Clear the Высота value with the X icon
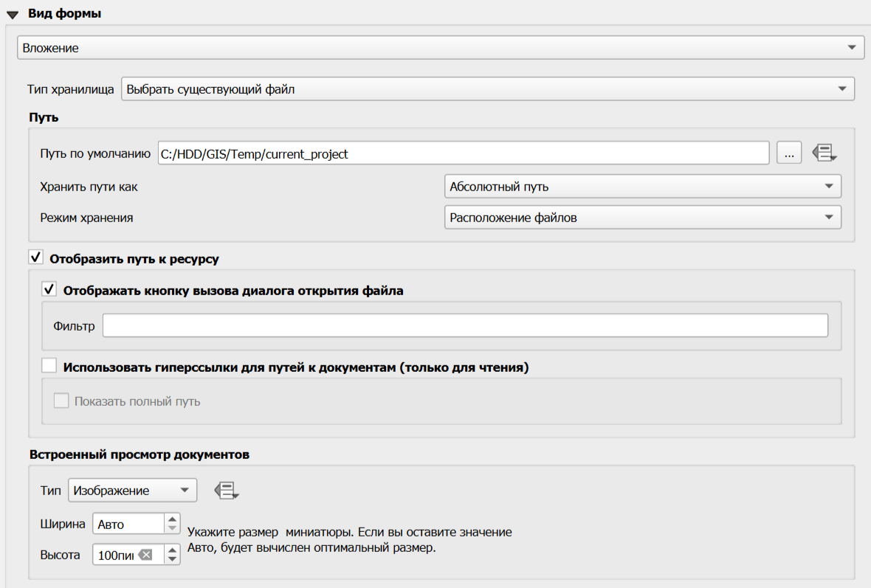871x588 pixels. (x=145, y=555)
